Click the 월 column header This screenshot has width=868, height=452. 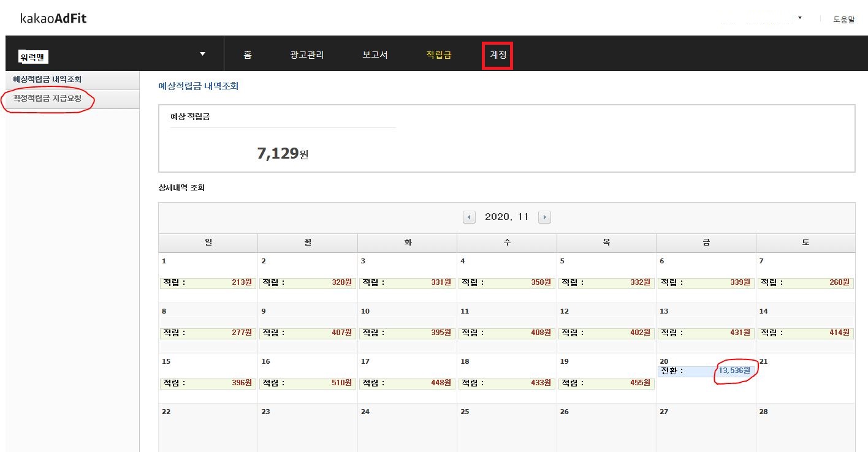pos(308,243)
